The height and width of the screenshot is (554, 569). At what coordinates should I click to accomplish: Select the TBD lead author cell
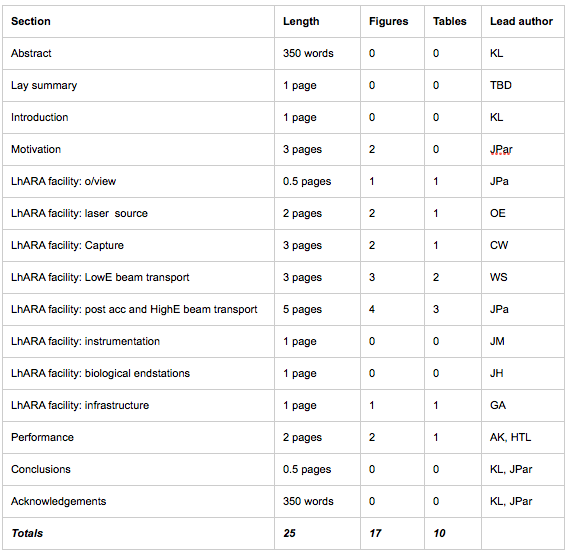coord(523,85)
